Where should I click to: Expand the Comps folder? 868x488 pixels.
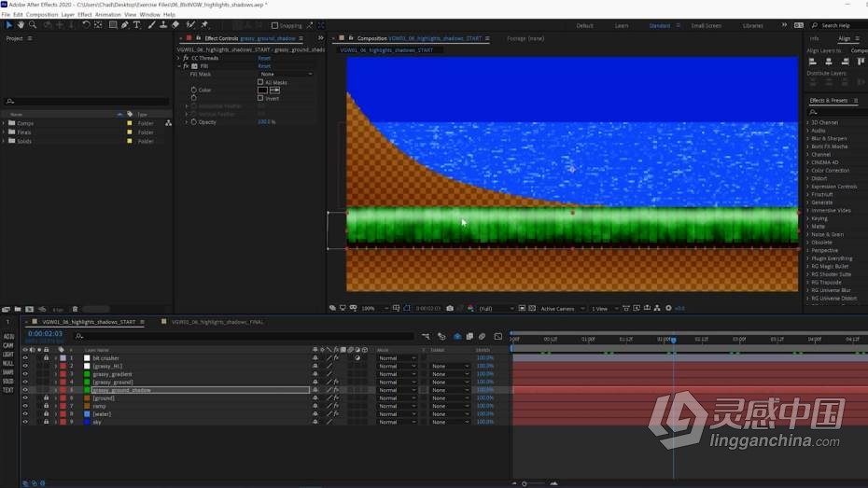coord(4,123)
